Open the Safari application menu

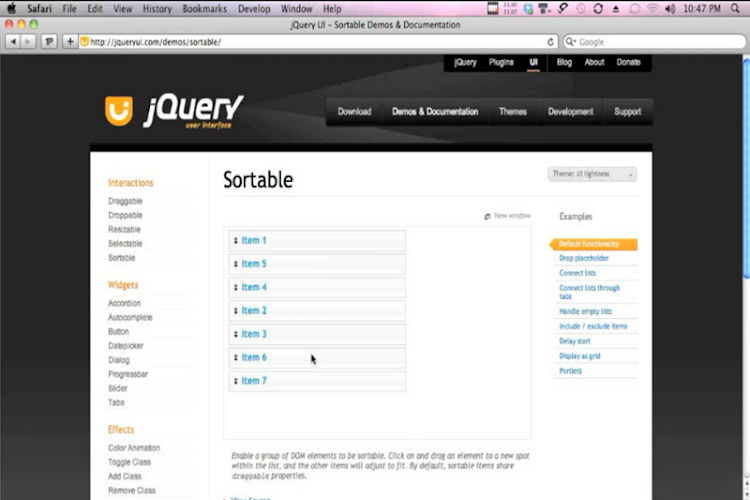tap(39, 9)
